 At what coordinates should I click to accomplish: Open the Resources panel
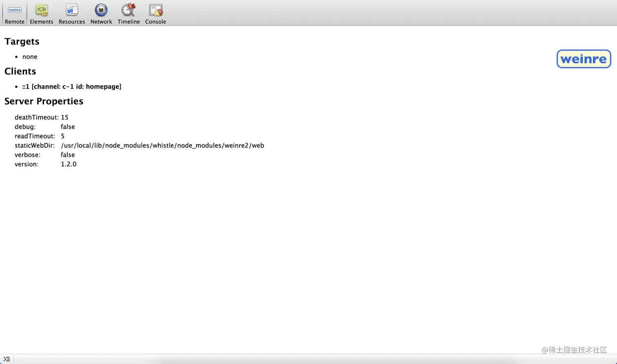(72, 14)
